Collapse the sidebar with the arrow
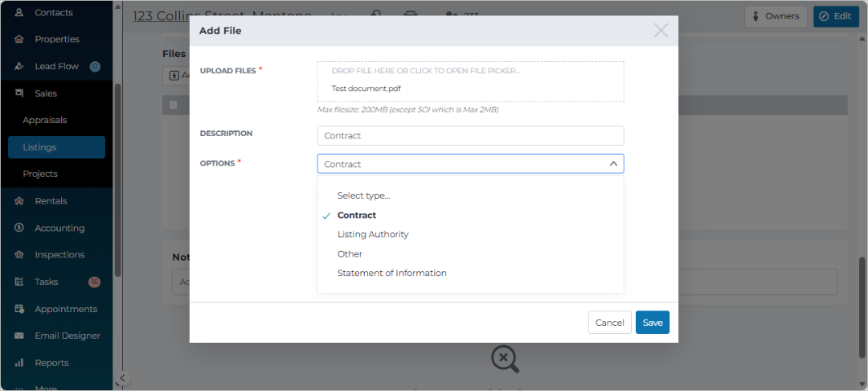 122,378
